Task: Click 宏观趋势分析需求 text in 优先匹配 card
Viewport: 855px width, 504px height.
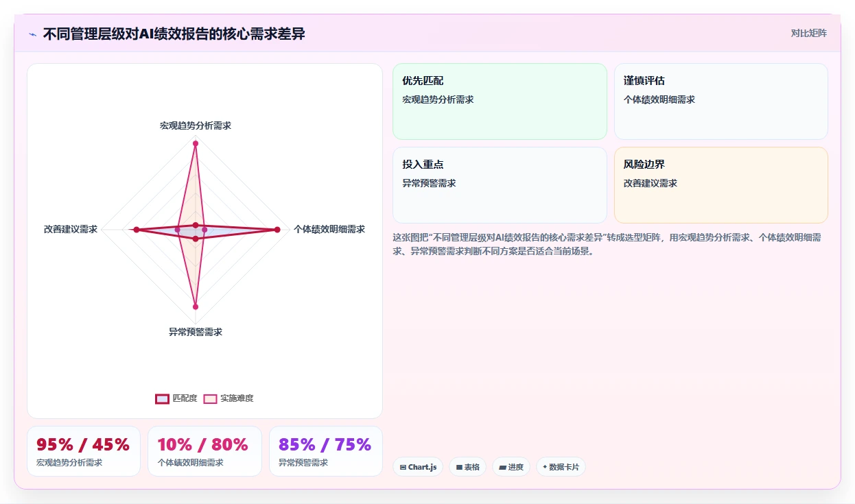Action: coord(438,99)
